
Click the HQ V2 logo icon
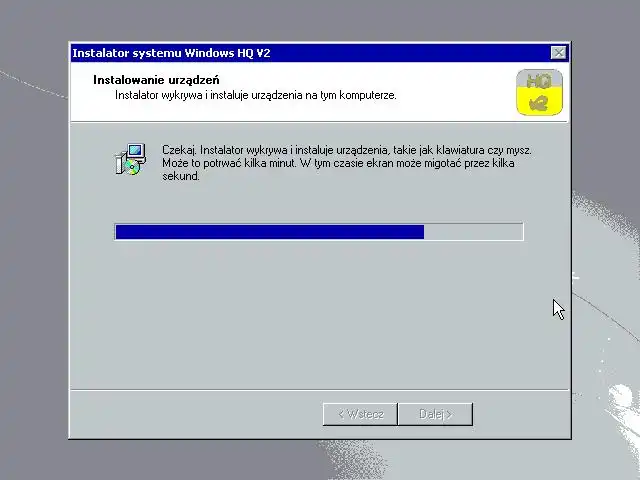(x=539, y=92)
